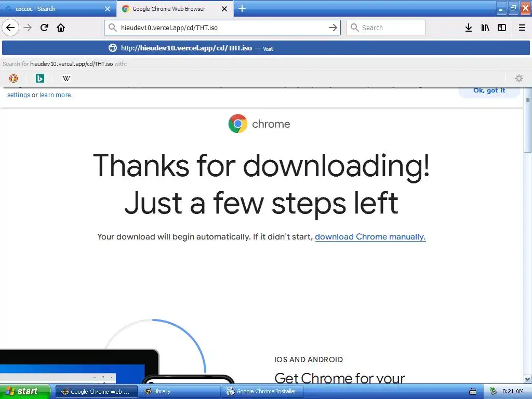Screen dimensions: 532x399
Task: Click the forward navigation arrow
Action: tap(28, 28)
